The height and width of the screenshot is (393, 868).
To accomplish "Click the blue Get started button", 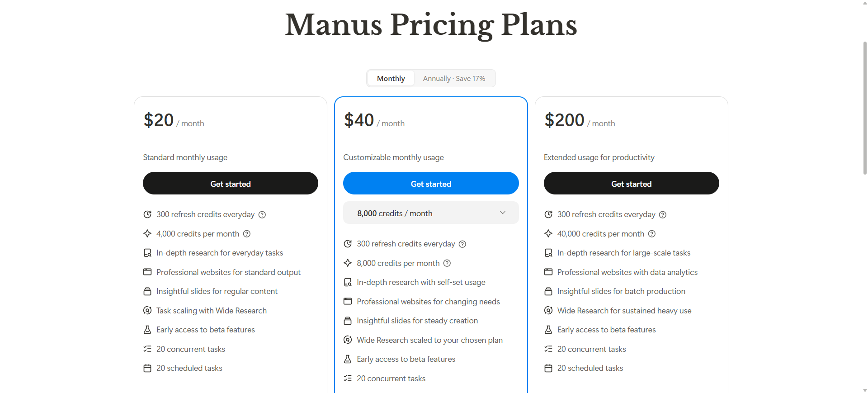I will tap(431, 184).
